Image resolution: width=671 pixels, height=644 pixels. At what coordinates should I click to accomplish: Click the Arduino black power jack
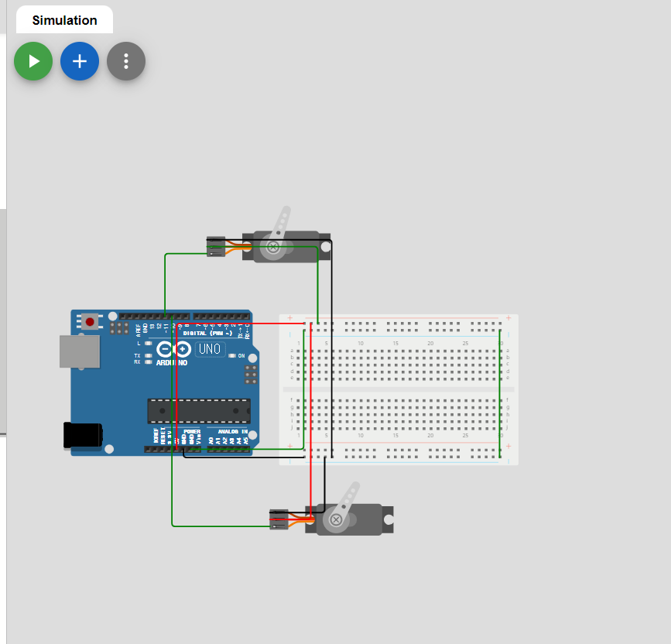(83, 435)
